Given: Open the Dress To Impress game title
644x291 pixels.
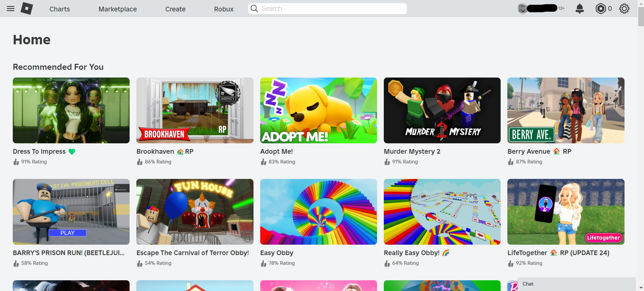Looking at the screenshot, I should coord(44,151).
